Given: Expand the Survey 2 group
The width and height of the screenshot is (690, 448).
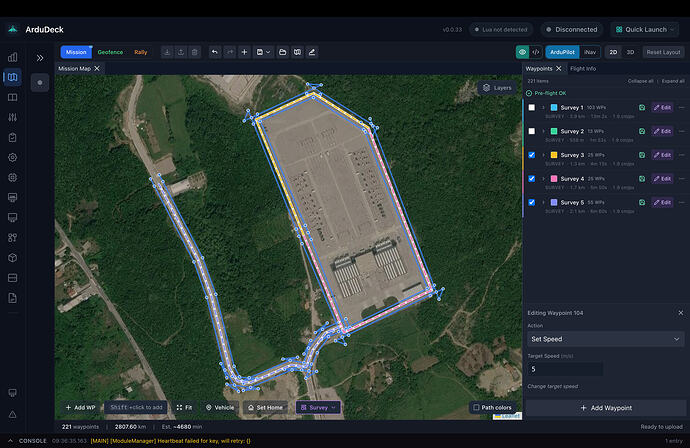Looking at the screenshot, I should coord(543,131).
